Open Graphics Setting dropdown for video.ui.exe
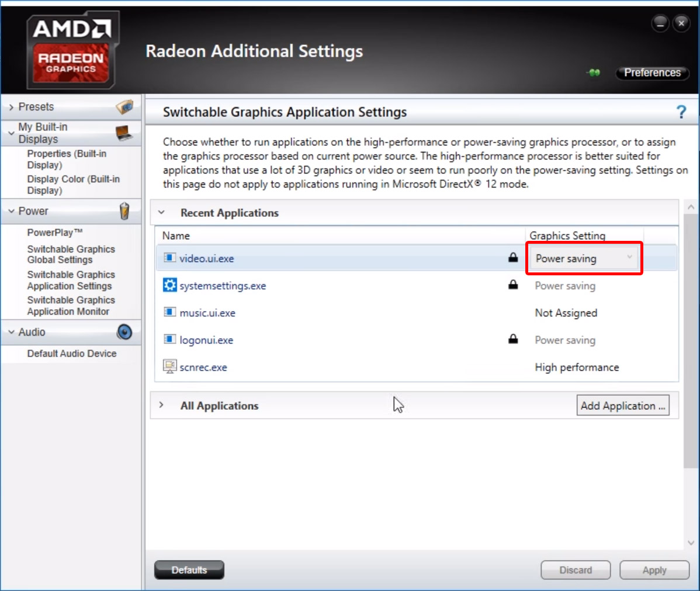Viewport: 700px width, 591px height. pos(584,258)
